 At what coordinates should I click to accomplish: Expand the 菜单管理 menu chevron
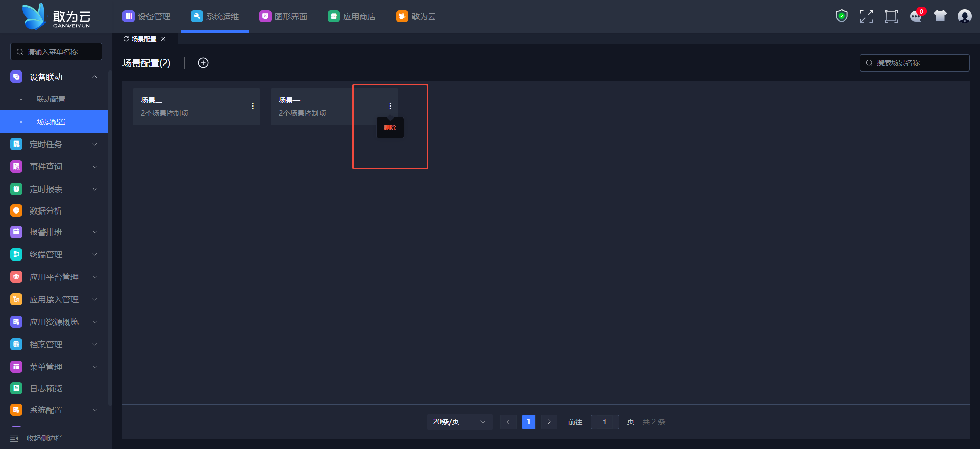95,367
